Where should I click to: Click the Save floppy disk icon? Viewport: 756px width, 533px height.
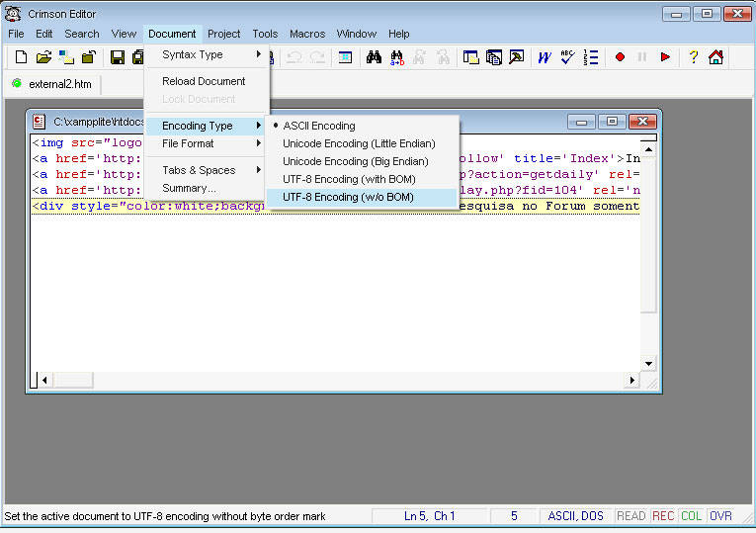(x=118, y=57)
